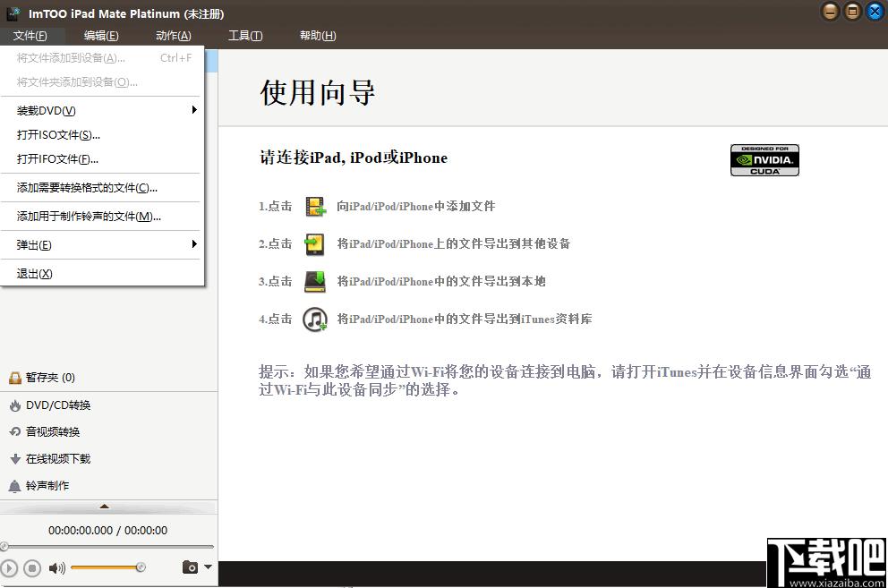Choose 打开ISO文件(S)... menu entry
888x588 pixels.
tap(102, 135)
